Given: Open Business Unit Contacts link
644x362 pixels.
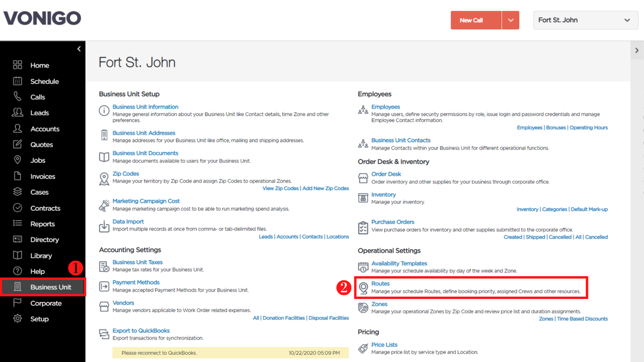Looking at the screenshot, I should click(401, 140).
